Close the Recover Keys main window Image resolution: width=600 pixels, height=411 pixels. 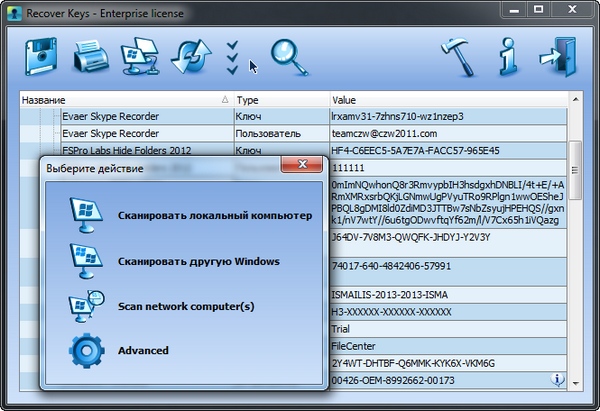pyautogui.click(x=572, y=10)
